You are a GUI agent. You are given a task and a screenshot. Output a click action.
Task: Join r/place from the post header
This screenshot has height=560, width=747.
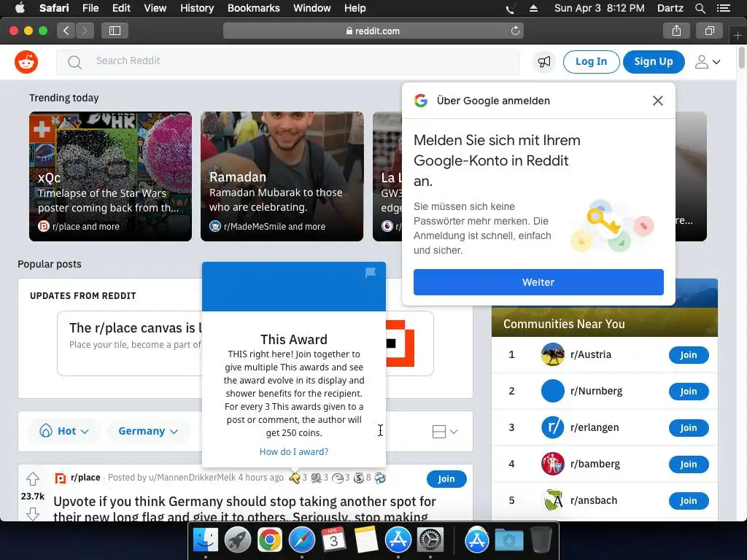pyautogui.click(x=446, y=478)
